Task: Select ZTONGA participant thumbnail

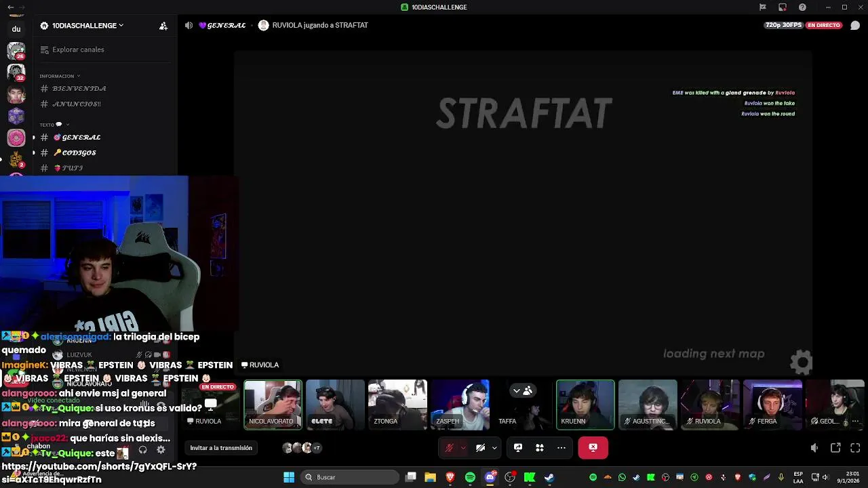Action: [397, 405]
